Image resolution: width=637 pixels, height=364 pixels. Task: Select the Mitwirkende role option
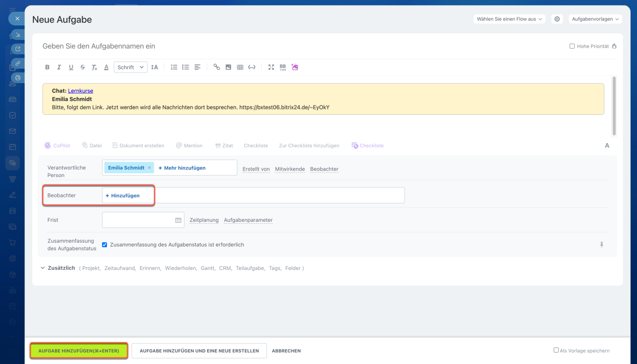click(290, 169)
